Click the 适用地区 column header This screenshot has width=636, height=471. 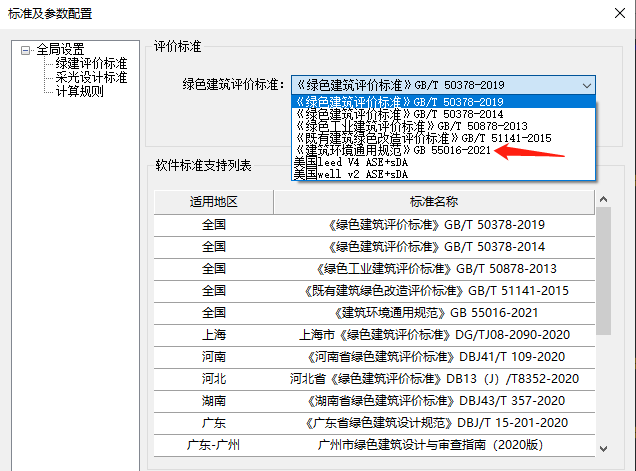pos(214,202)
